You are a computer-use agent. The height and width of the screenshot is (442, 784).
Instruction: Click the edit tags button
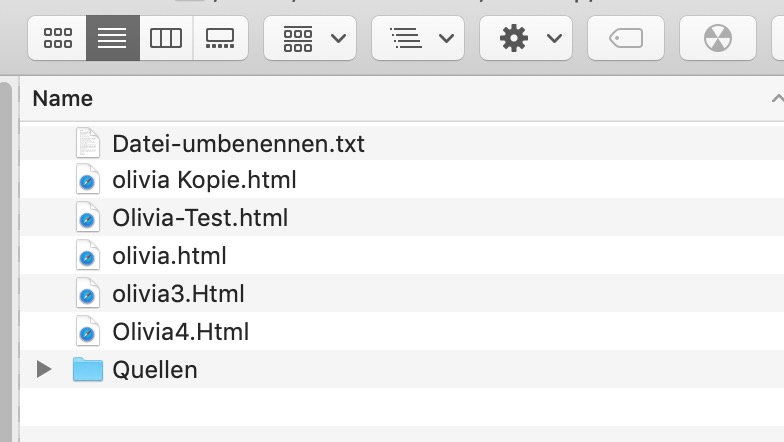pyautogui.click(x=626, y=38)
